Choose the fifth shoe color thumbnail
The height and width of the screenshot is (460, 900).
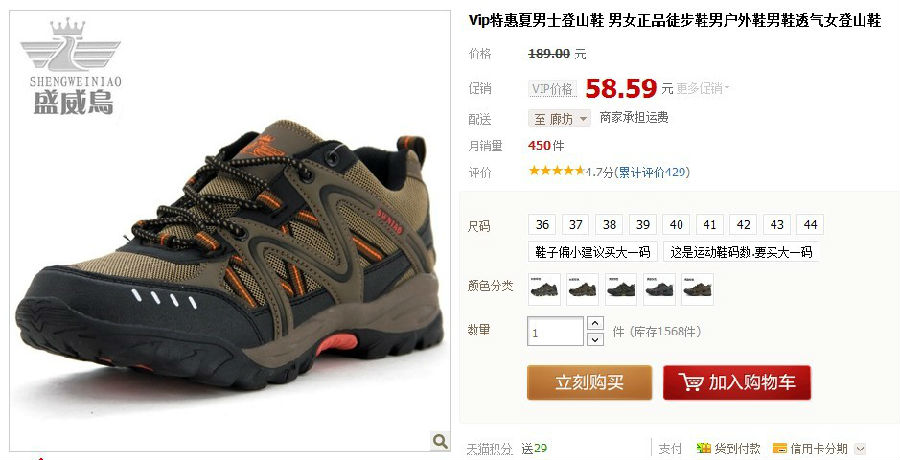click(x=697, y=289)
